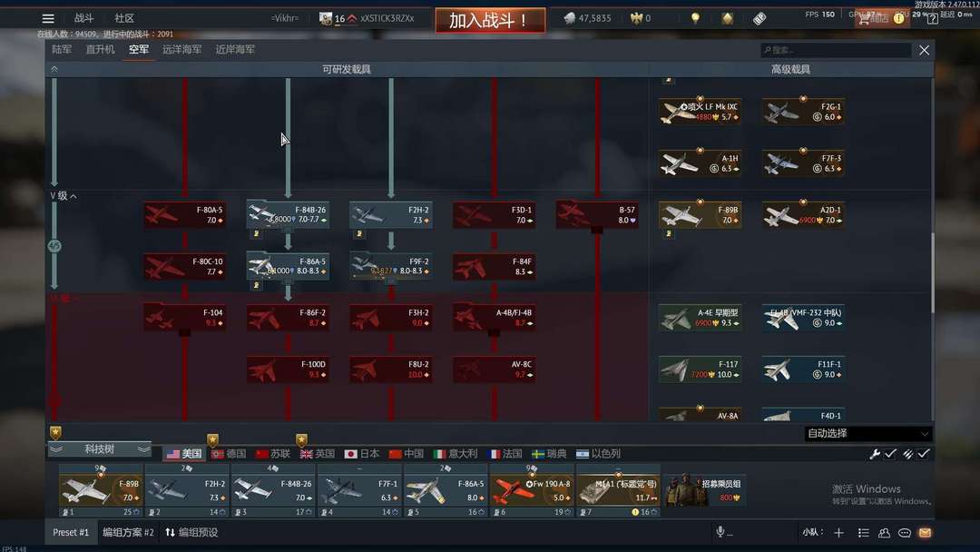The width and height of the screenshot is (980, 552).
Task: Select the F11F-1 premium card
Action: (803, 370)
